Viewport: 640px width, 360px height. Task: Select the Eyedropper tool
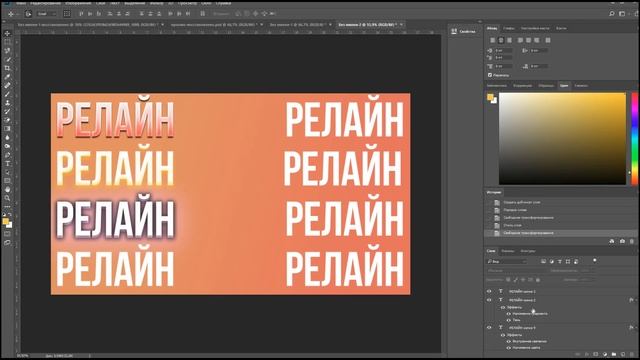(x=7, y=77)
